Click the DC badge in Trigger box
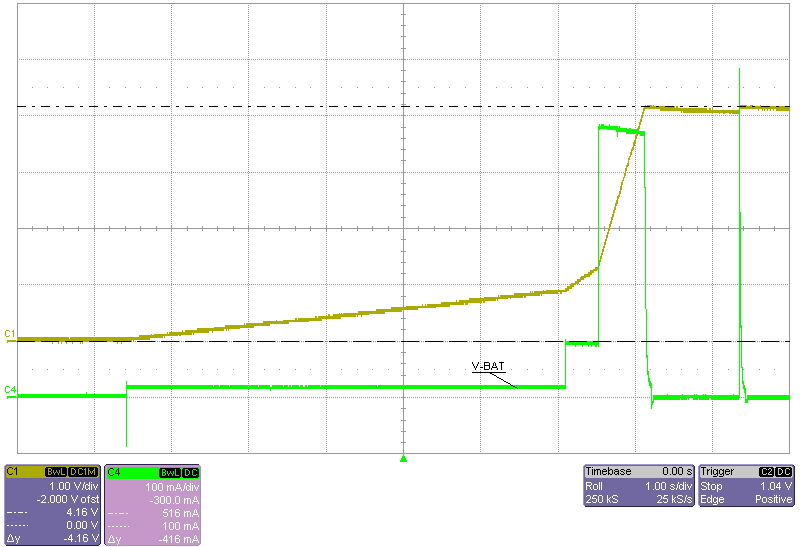800x547 pixels. [784, 472]
